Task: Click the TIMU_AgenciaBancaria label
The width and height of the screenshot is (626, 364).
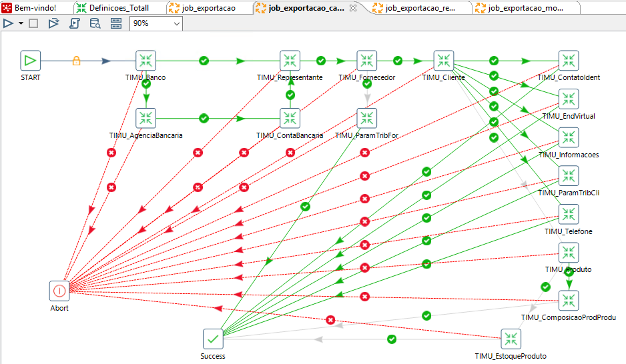Action: pos(145,135)
